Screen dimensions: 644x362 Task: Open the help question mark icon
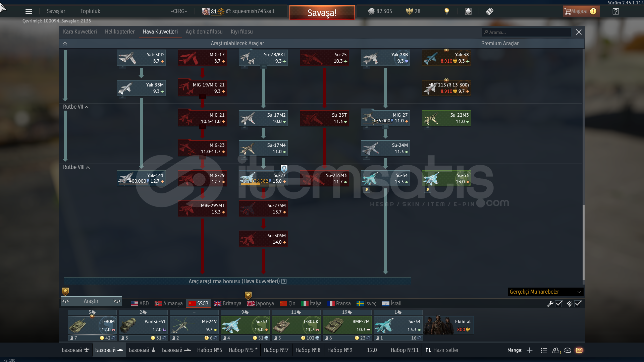click(x=615, y=11)
